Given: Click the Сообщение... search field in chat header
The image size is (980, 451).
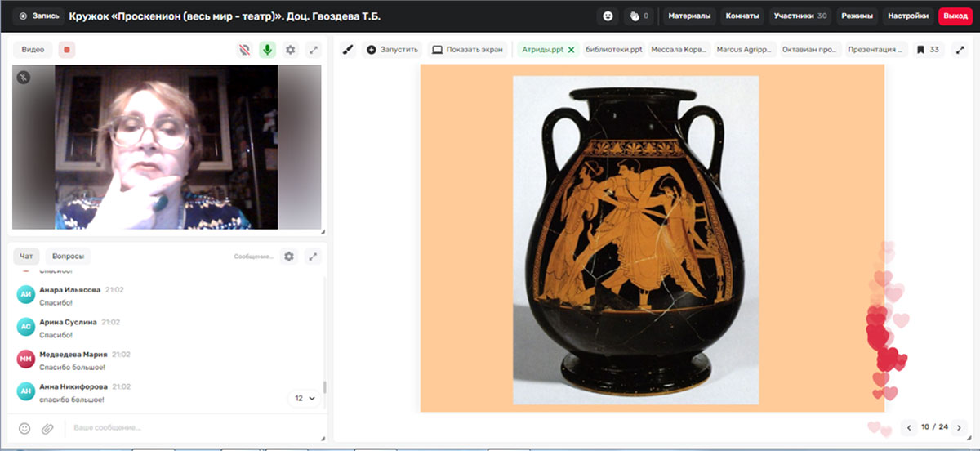Looking at the screenshot, I should (x=254, y=257).
